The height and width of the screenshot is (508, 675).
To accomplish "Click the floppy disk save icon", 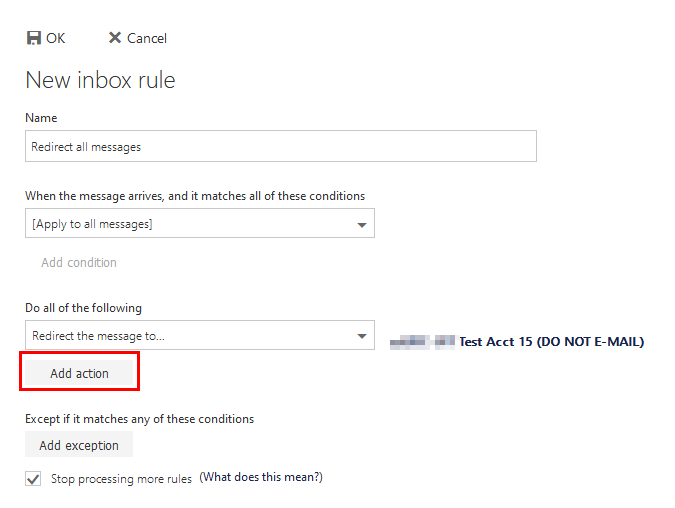I will click(x=33, y=38).
